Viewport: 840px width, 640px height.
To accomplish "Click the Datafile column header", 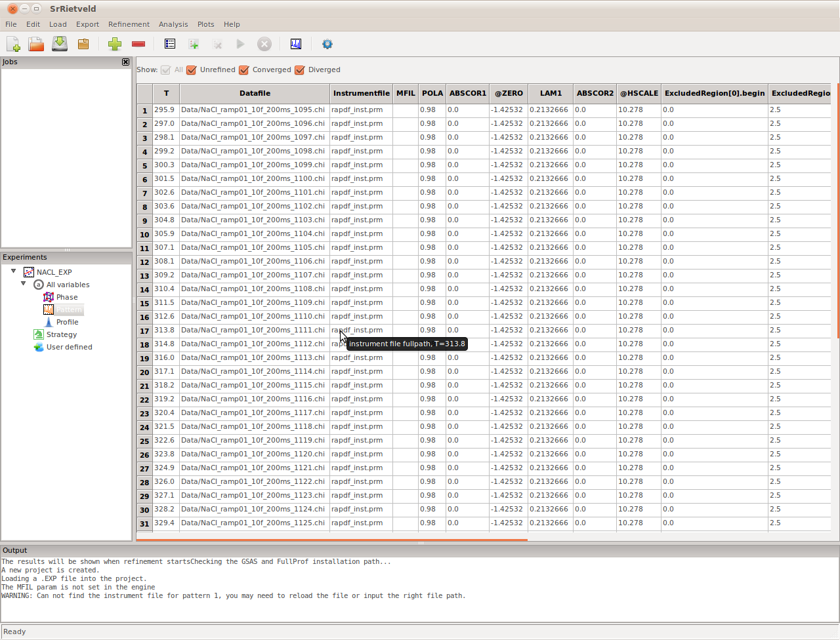I will [x=255, y=93].
